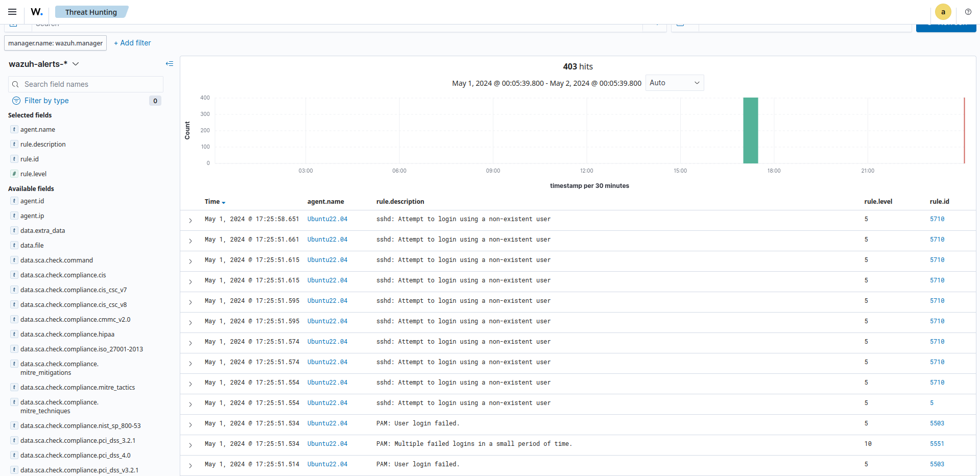
Task: Open rule ID 5551 link
Action: (937, 444)
